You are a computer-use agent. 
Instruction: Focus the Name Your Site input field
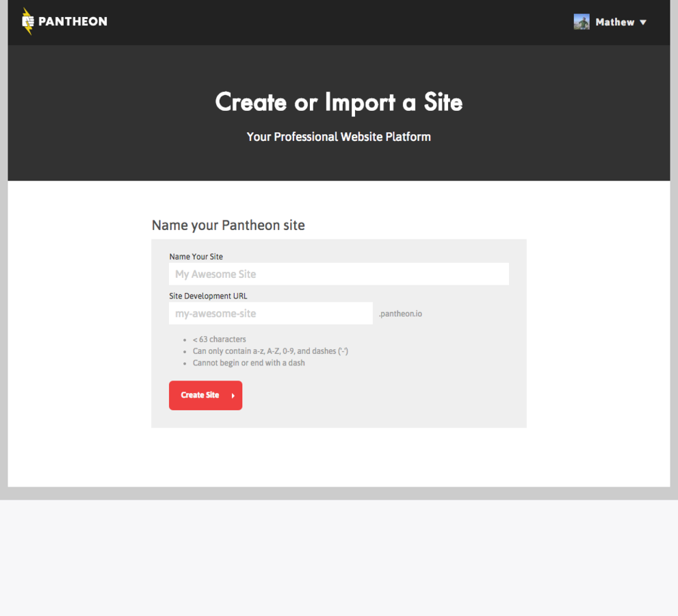[x=339, y=274]
